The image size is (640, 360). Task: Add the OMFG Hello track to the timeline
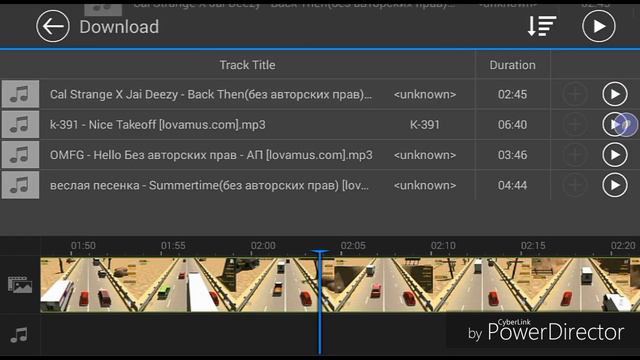pyautogui.click(x=575, y=155)
